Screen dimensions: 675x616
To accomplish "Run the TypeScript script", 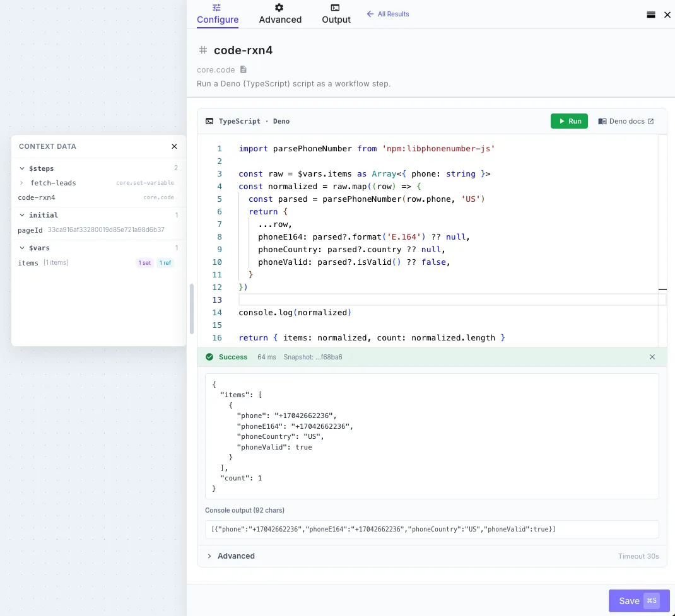I will 568,120.
